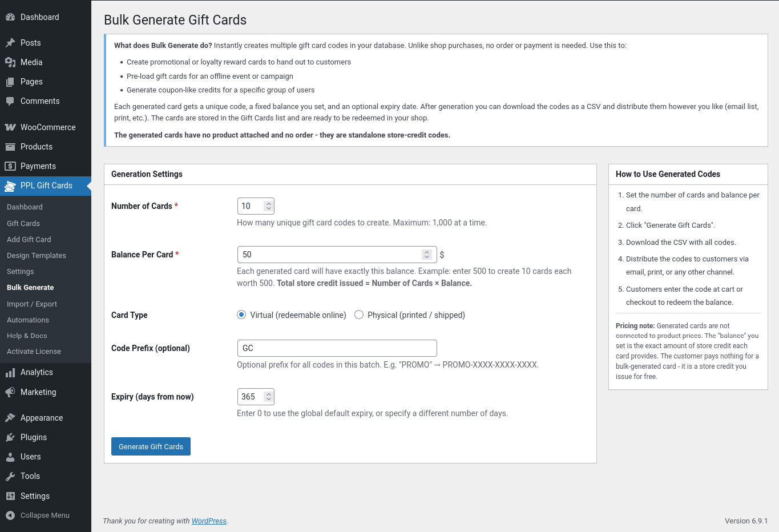The image size is (779, 532).
Task: Follow the WordPress footer link
Action: tap(209, 521)
